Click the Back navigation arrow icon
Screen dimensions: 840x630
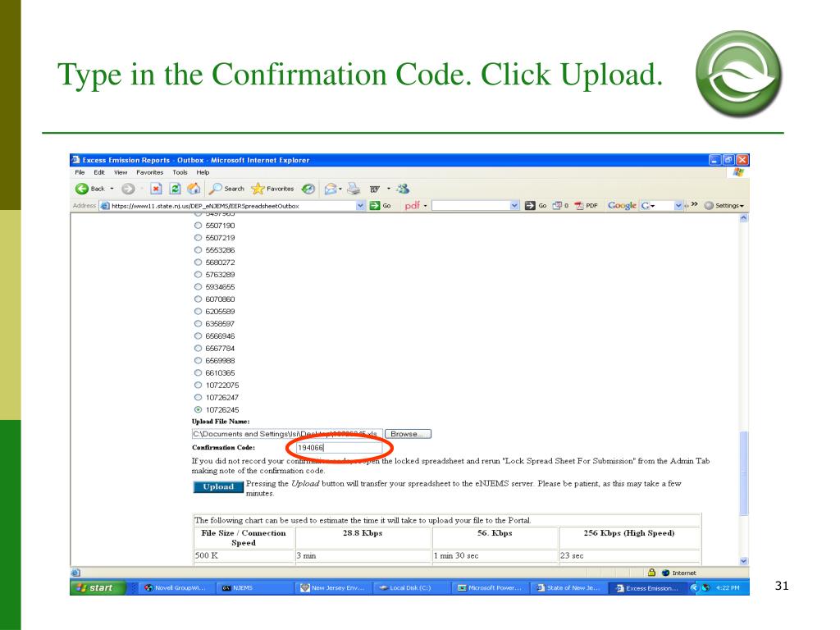(x=82, y=189)
